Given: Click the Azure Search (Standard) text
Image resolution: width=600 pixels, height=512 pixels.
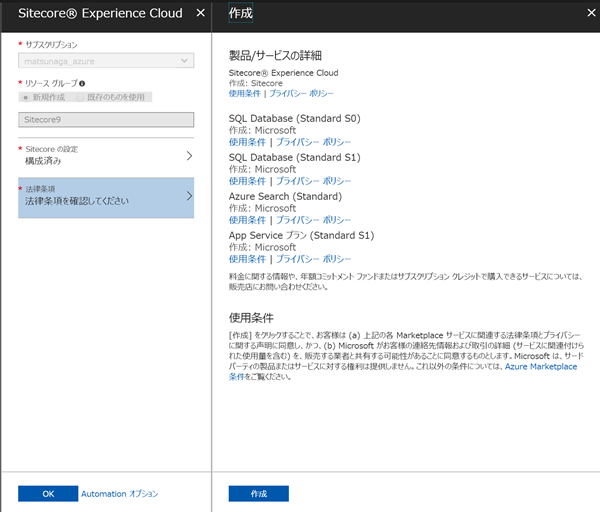Looking at the screenshot, I should (x=285, y=197).
